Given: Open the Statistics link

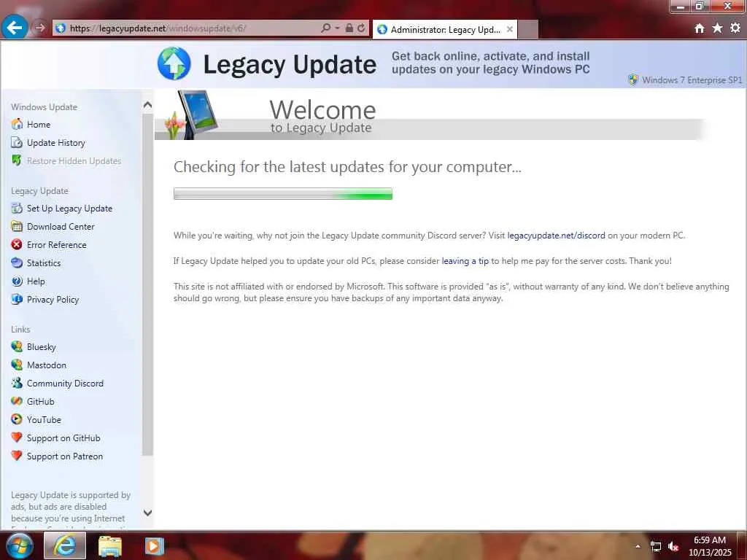Looking at the screenshot, I should tap(44, 262).
